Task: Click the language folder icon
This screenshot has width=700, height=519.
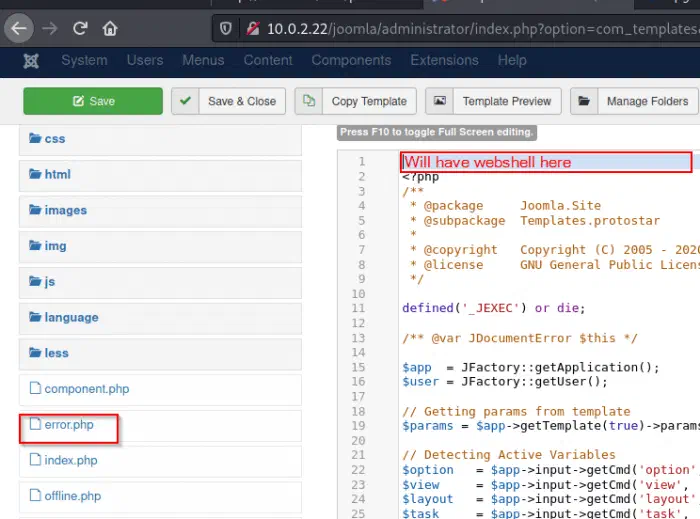Action: click(35, 316)
